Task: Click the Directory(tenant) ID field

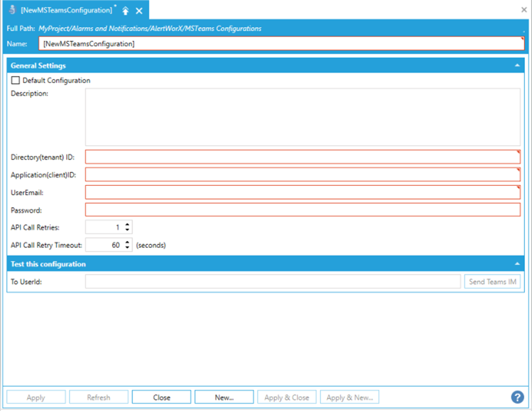Action: point(302,157)
